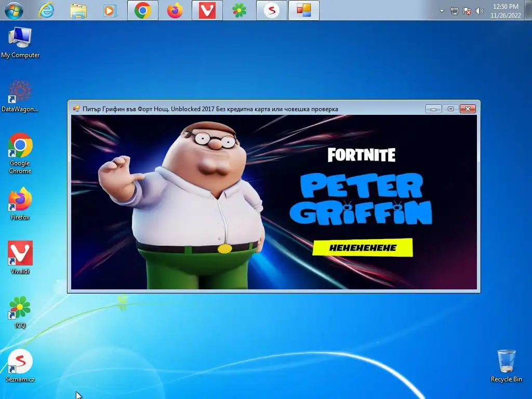Screen dimensions: 532x399
Task: Open ICQ flower icon on taskbar
Action: click(x=239, y=10)
